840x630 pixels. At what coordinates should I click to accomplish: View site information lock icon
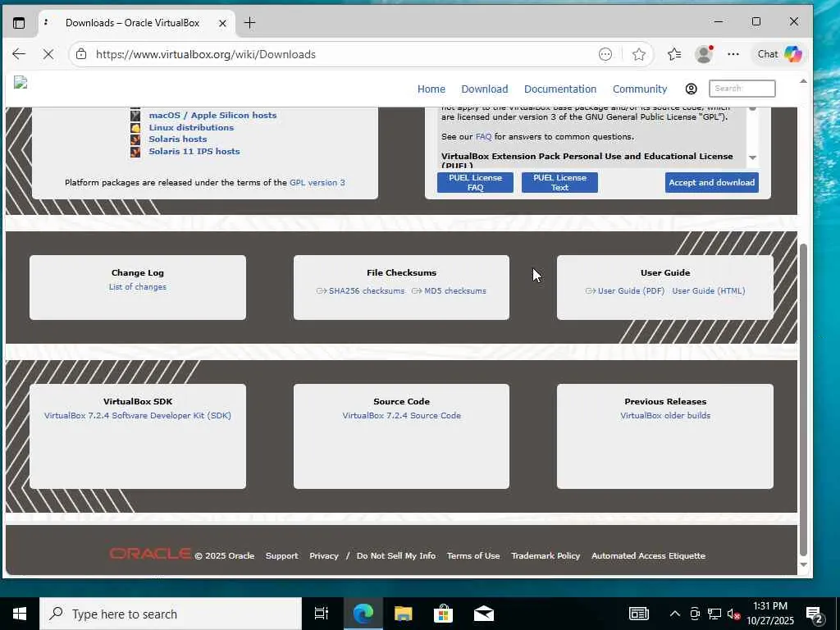point(81,54)
